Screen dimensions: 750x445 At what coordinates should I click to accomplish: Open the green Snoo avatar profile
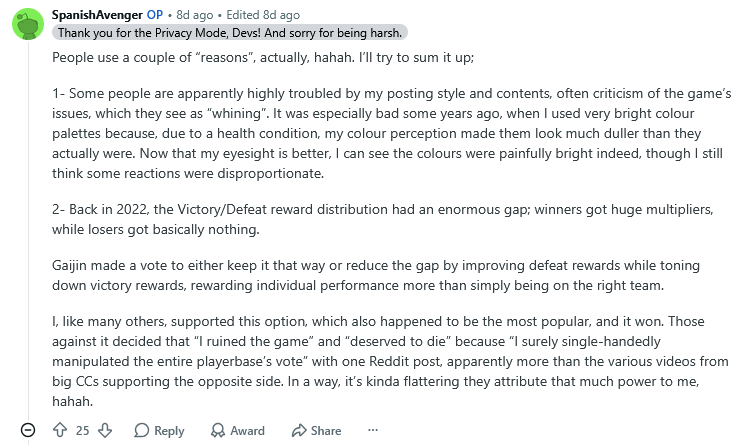click(28, 24)
